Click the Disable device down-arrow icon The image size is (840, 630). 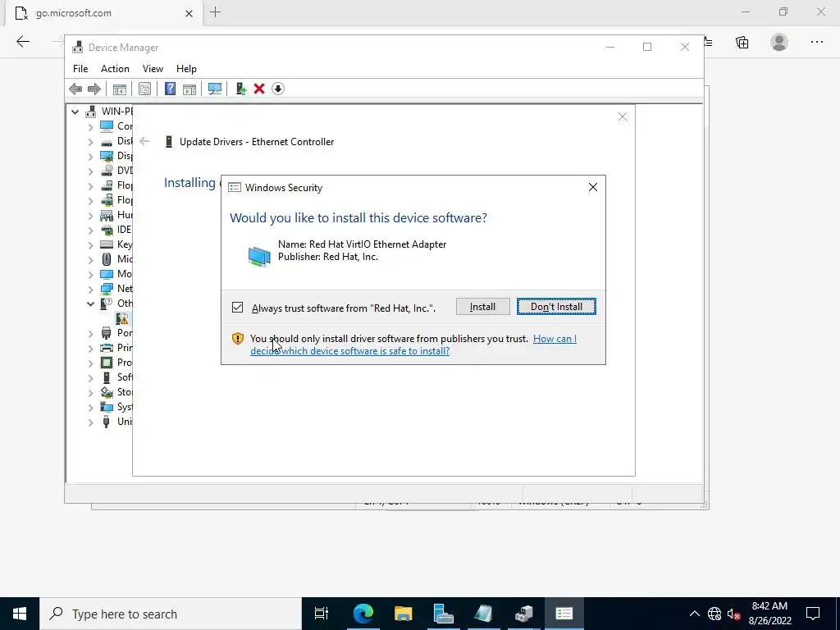(278, 89)
